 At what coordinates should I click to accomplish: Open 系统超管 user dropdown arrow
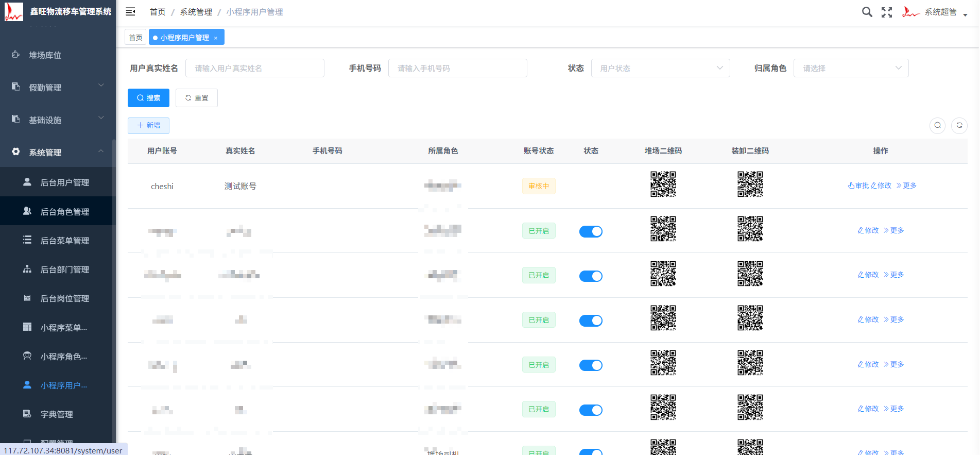pos(965,14)
